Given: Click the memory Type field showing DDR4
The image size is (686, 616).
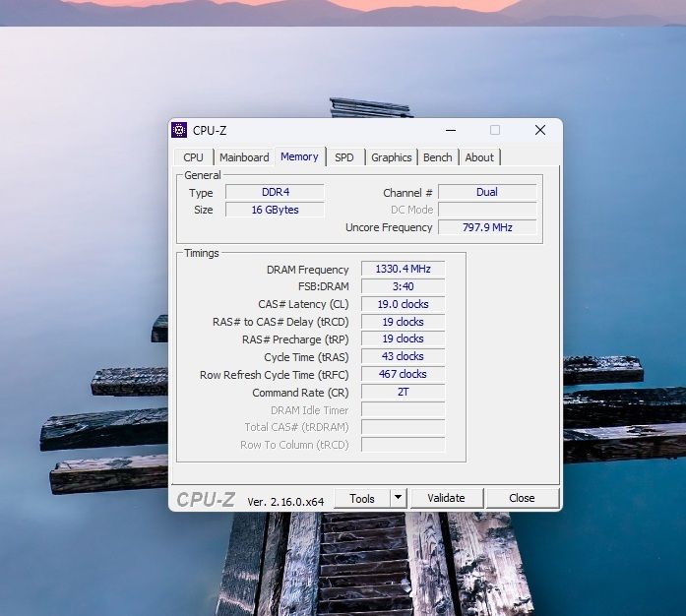Looking at the screenshot, I should pyautogui.click(x=276, y=192).
